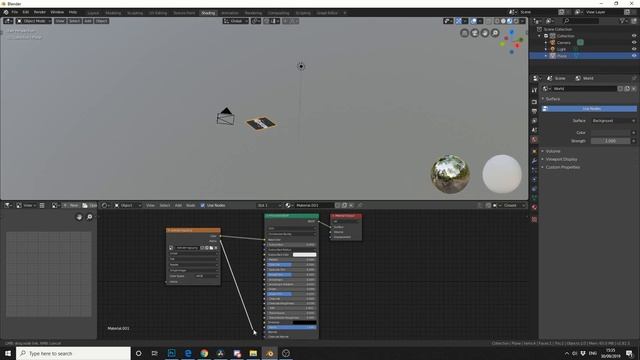Click the viewport editor type icon
The height and width of the screenshot is (360, 640).
(x=8, y=21)
